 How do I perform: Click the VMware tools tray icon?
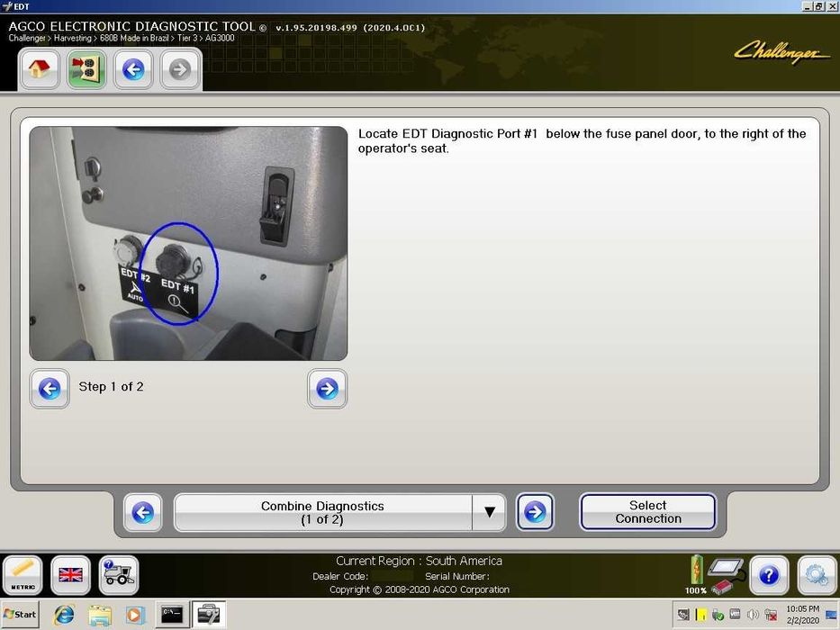point(736,615)
